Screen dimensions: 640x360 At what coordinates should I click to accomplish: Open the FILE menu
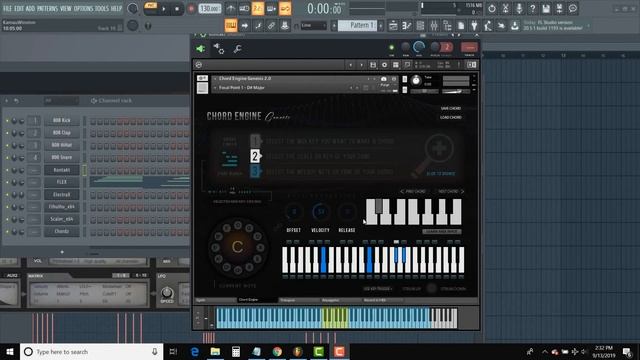tap(7, 8)
